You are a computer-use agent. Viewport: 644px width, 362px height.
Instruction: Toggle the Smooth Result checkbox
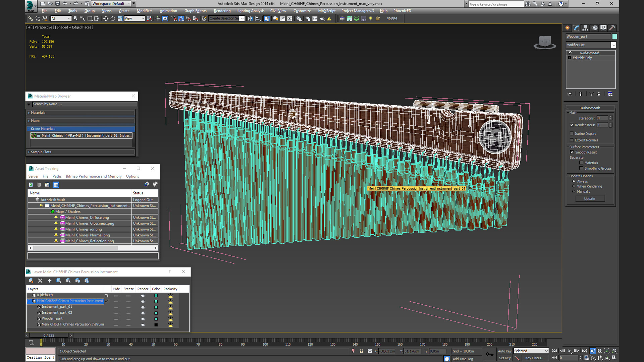tap(572, 152)
